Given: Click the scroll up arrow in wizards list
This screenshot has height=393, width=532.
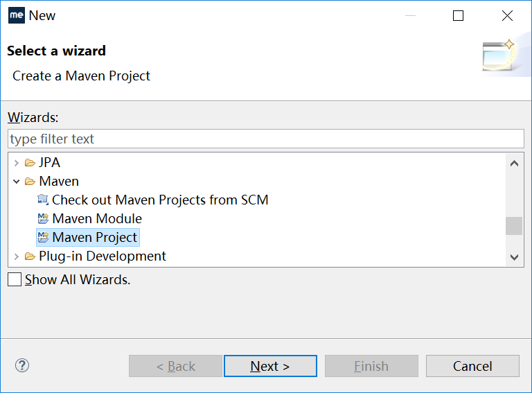Looking at the screenshot, I should click(514, 164).
